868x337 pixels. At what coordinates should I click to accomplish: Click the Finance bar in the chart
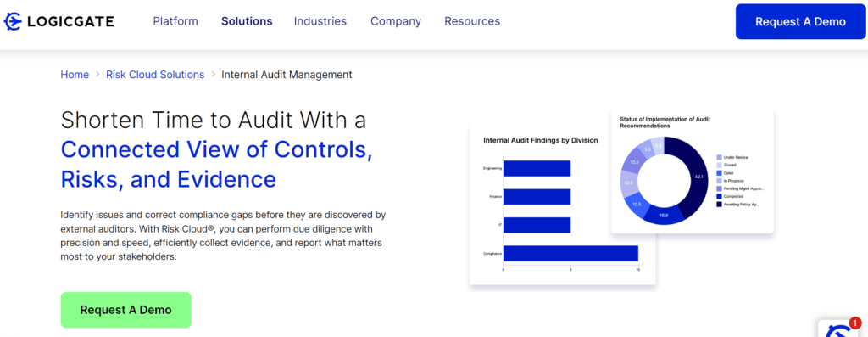pos(537,197)
